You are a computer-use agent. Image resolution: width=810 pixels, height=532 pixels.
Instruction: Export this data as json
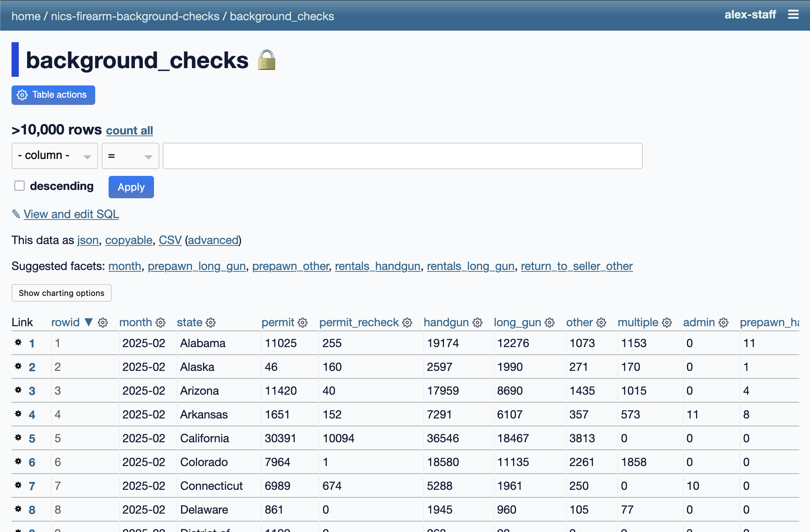coord(88,240)
